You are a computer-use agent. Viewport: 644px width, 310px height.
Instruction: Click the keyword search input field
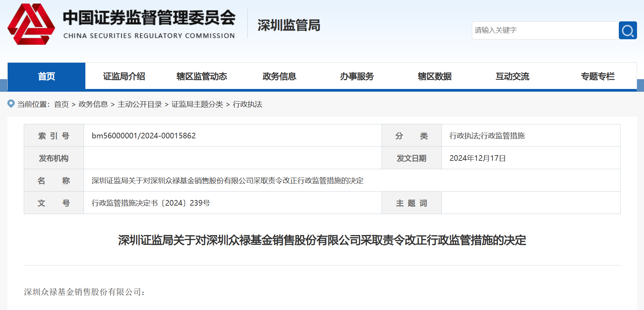pos(545,30)
